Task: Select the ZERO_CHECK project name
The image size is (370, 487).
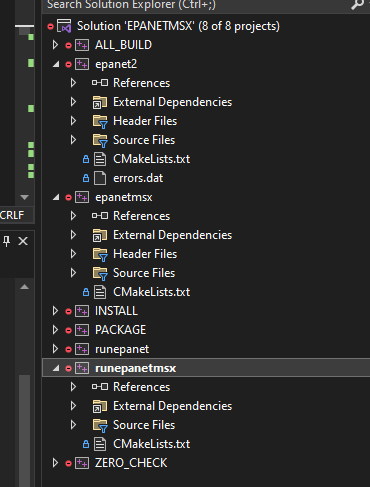Action: click(131, 463)
